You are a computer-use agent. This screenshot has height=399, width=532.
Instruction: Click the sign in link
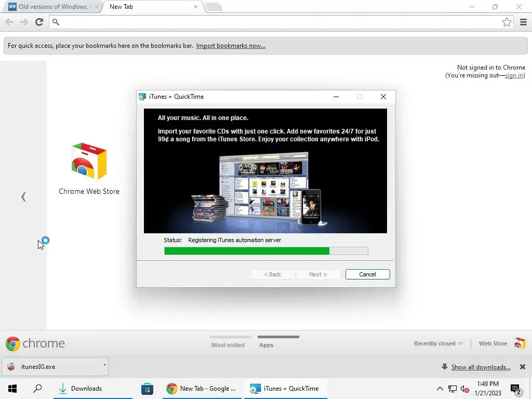pyautogui.click(x=514, y=75)
